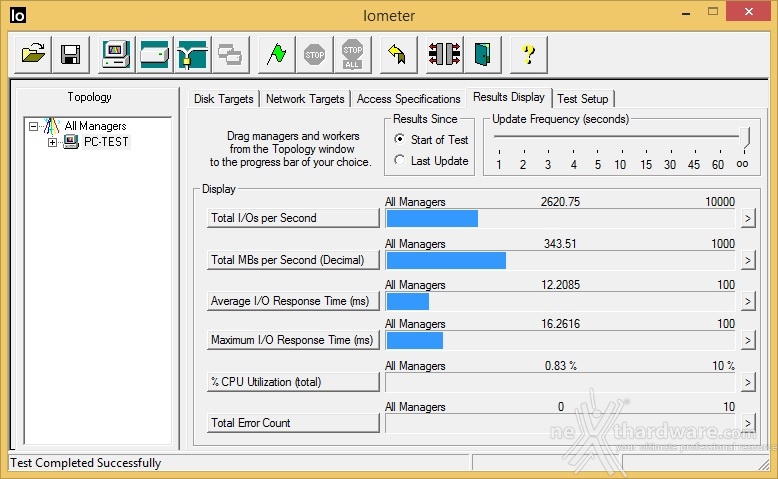Click the Total I/Os per Second progress bar
Viewport: 778px width, 479px height.
click(560, 218)
